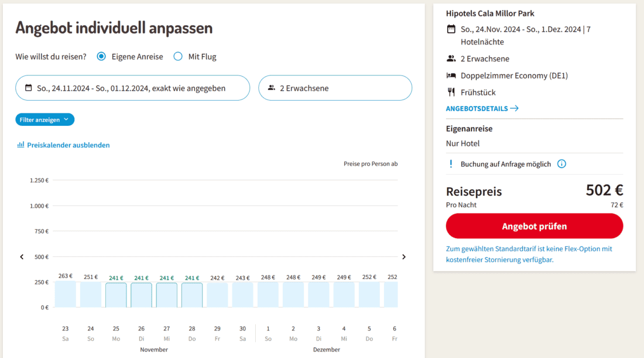Click the bar chart icon beside Preiskalender
The width and height of the screenshot is (644, 358).
tap(20, 144)
